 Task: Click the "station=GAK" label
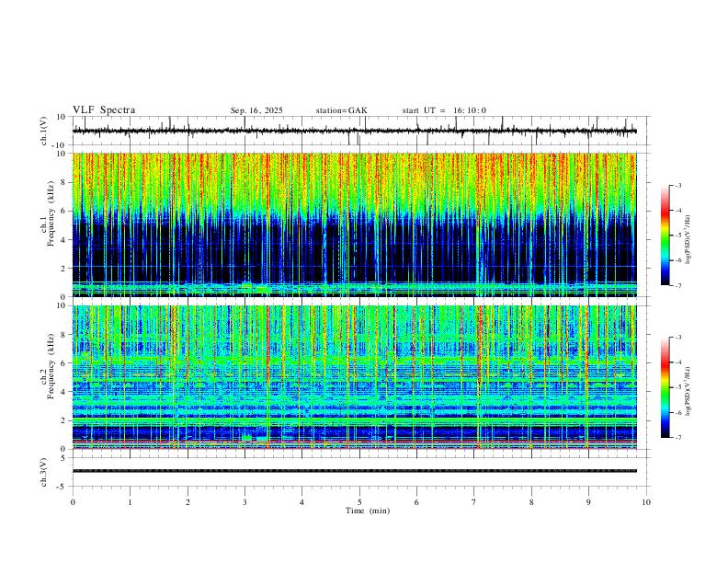click(x=341, y=110)
